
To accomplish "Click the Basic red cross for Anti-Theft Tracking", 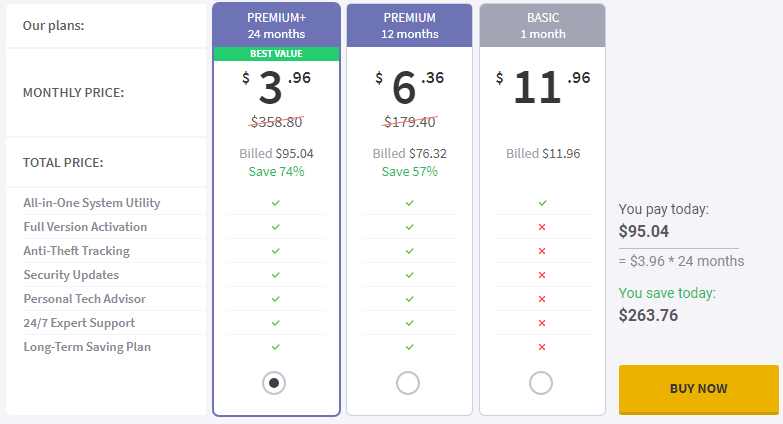I will pos(542,251).
